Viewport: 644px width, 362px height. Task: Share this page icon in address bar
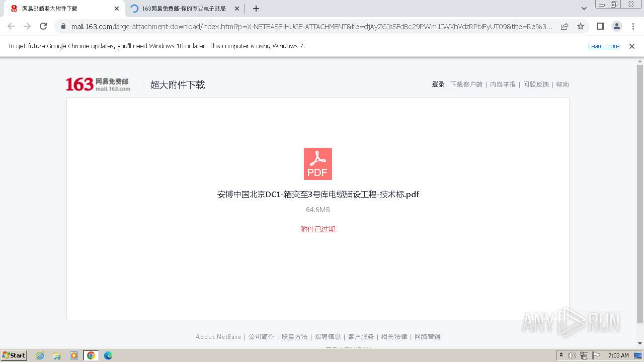click(x=565, y=26)
